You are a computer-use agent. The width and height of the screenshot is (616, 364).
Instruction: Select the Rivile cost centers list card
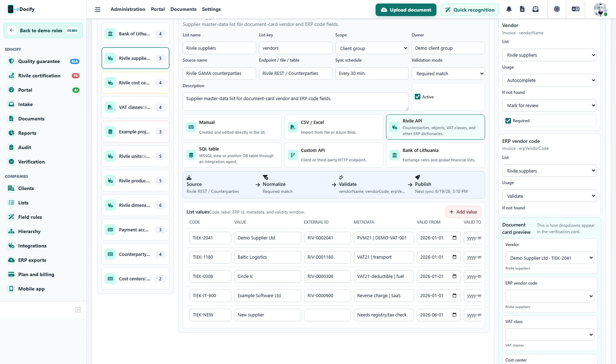pos(135,83)
